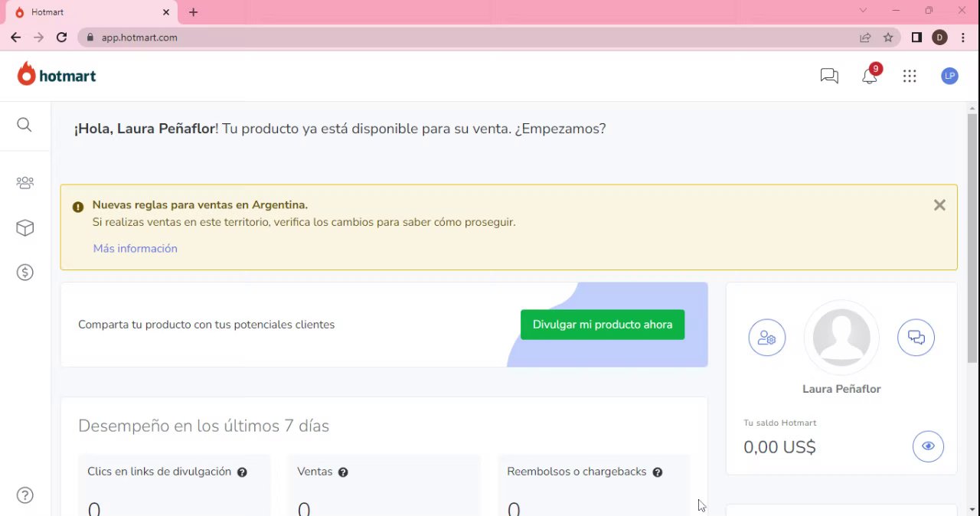
Task: Open Chrome three-dot menu
Action: 962,37
